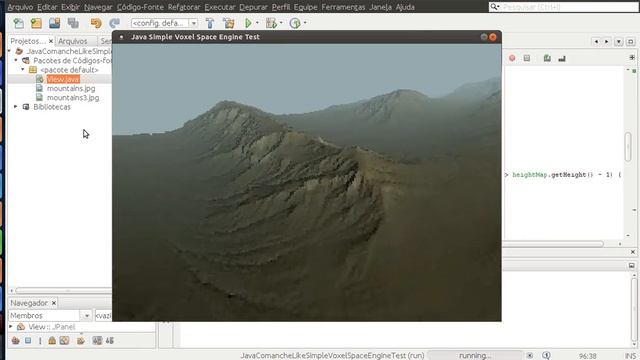Select View.java in project tree
Image resolution: width=640 pixels, height=360 pixels.
63,79
